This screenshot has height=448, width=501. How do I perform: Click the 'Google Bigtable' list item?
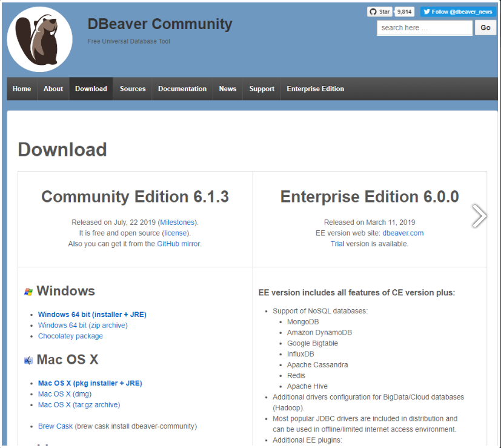pyautogui.click(x=313, y=343)
